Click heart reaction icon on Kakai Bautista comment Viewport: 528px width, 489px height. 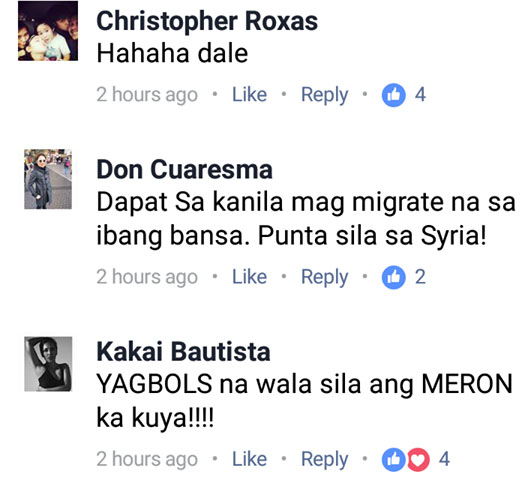(x=418, y=459)
